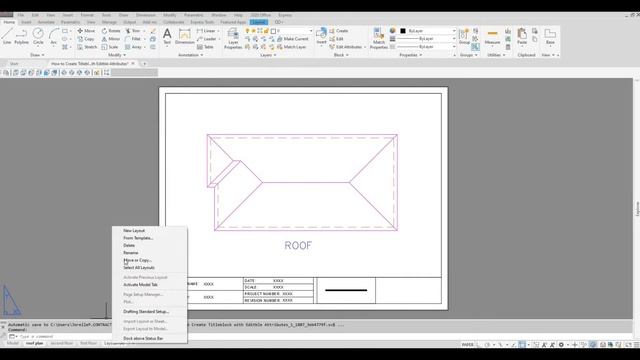Switch to the Layout ribbon tab
The width and height of the screenshot is (640, 360).
pyautogui.click(x=258, y=22)
